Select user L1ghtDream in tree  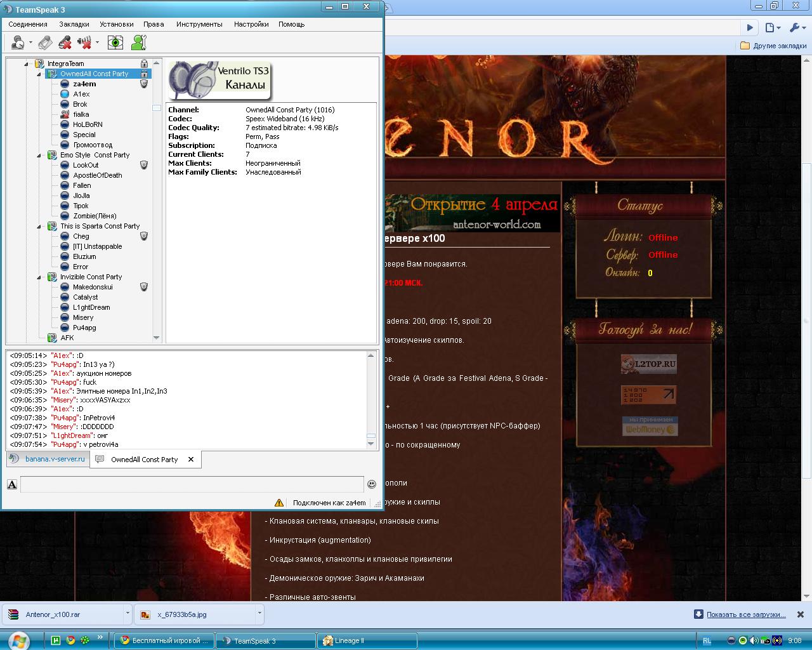point(91,307)
